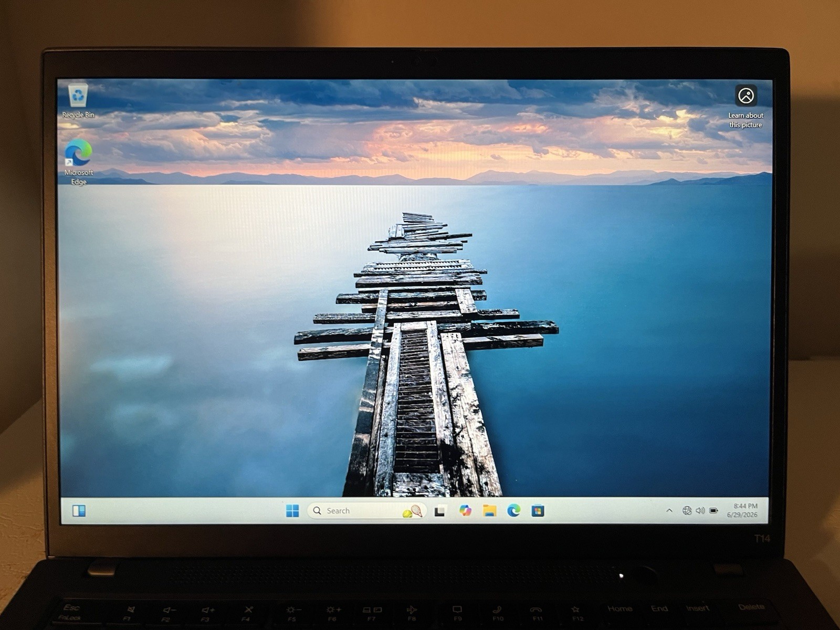This screenshot has width=840, height=630.
Task: Select the Microsoft Edge desktop shortcut
Action: pyautogui.click(x=79, y=162)
